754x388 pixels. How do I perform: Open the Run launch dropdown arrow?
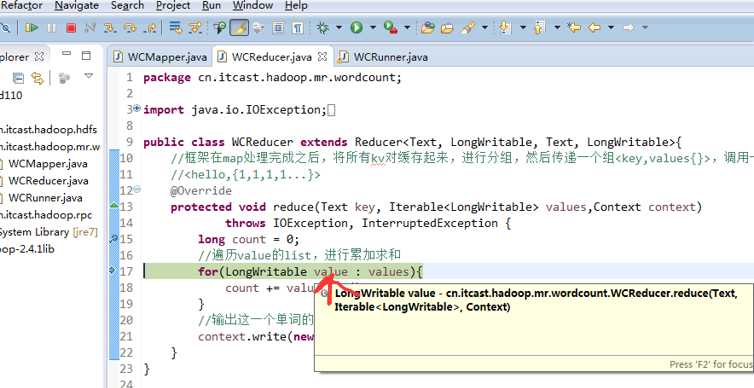point(373,28)
